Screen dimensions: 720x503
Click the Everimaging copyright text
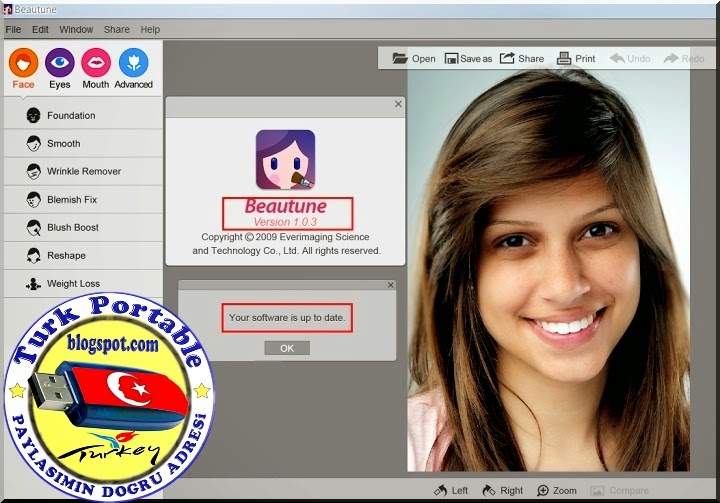[286, 244]
